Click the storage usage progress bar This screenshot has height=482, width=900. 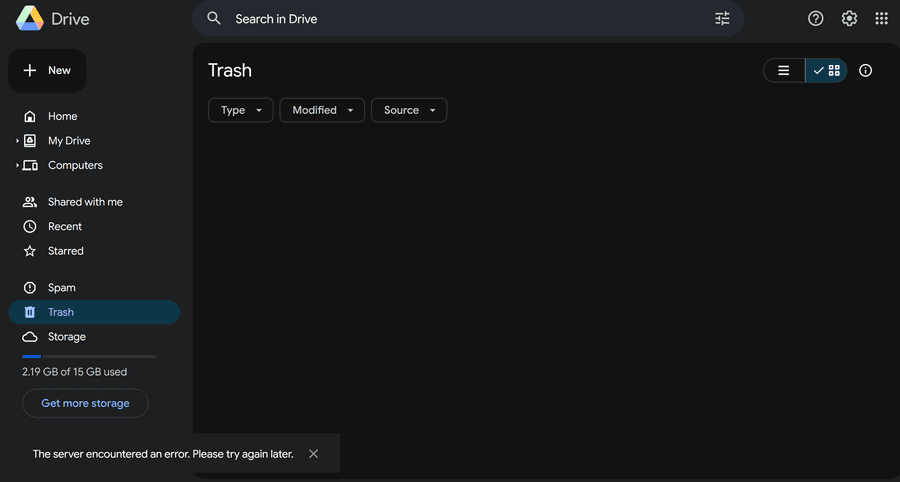89,356
